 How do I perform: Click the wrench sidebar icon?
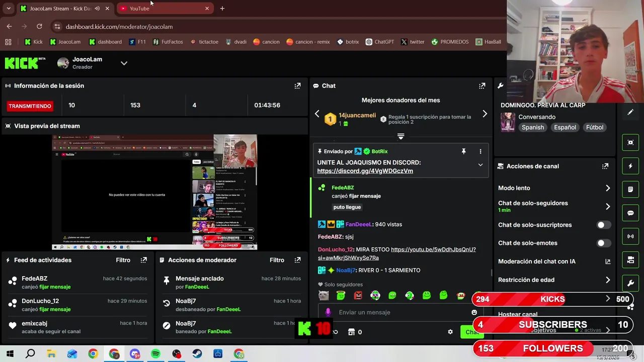coord(630,283)
